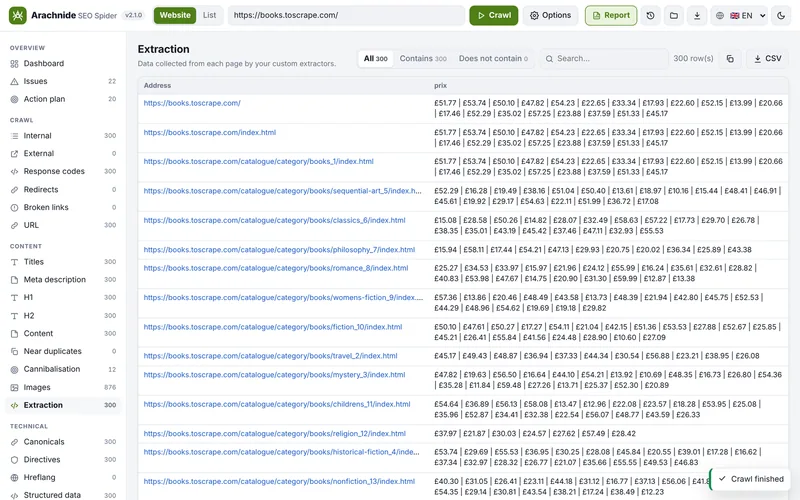This screenshot has width=800, height=500.
Task: Click the Broken links icon
Action: coord(14,207)
